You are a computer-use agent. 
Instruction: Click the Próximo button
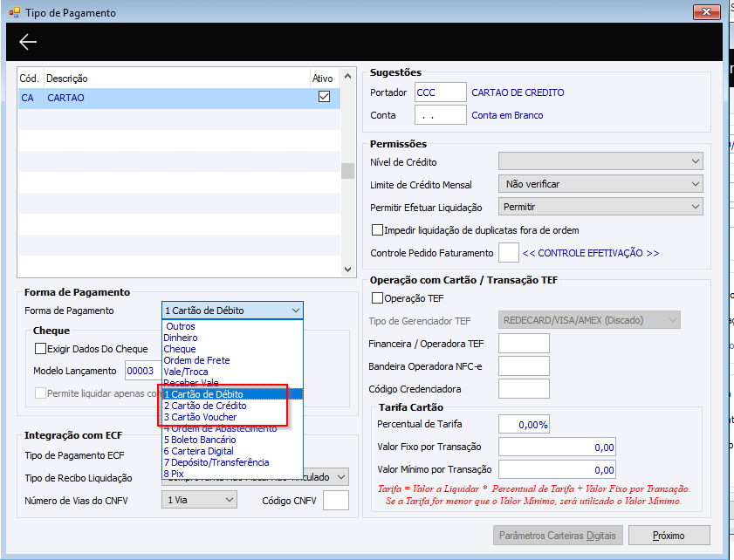(x=669, y=536)
